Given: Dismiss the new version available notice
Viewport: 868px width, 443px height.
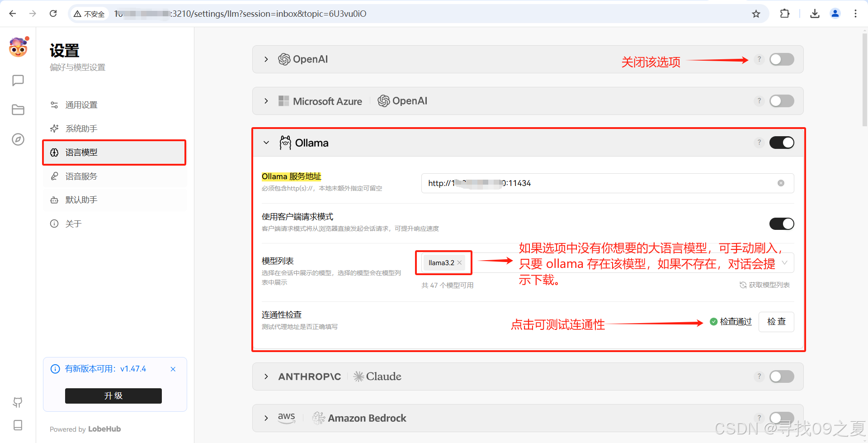Looking at the screenshot, I should click(173, 369).
